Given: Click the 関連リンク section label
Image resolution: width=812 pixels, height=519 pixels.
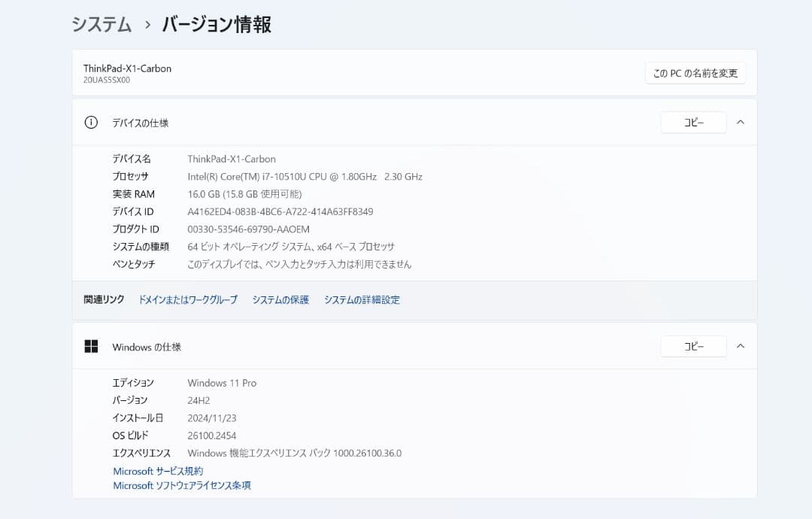Looking at the screenshot, I should pyautogui.click(x=103, y=299).
